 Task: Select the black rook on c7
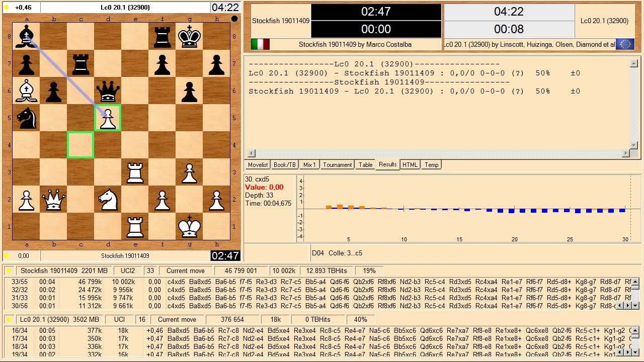coord(80,64)
